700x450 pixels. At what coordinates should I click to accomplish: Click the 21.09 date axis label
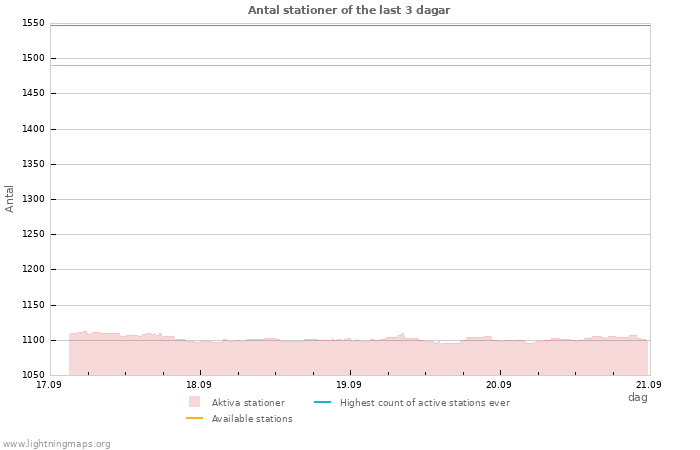649,384
